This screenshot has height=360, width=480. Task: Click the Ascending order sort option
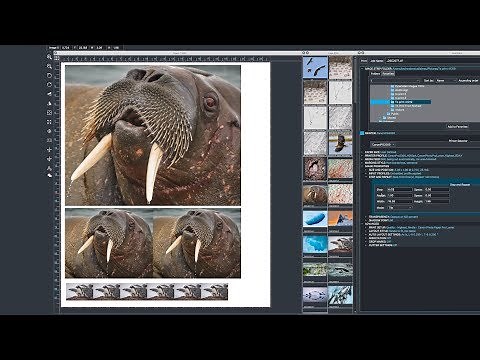pos(468,81)
